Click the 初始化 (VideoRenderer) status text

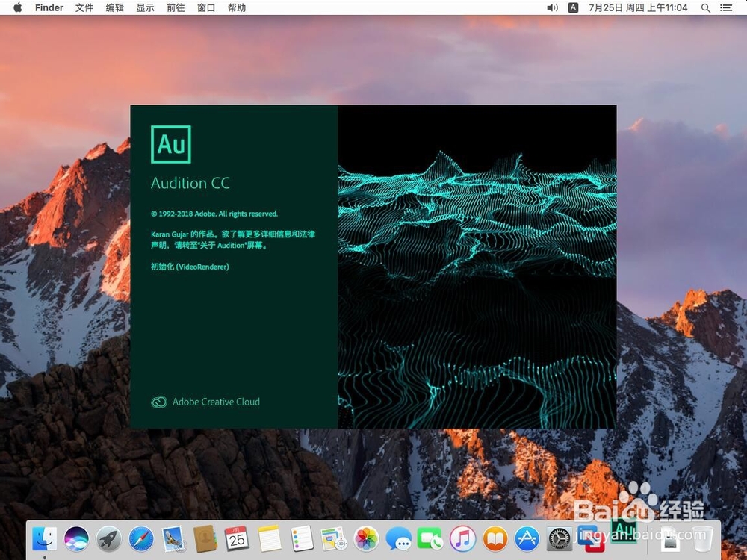[x=190, y=267]
